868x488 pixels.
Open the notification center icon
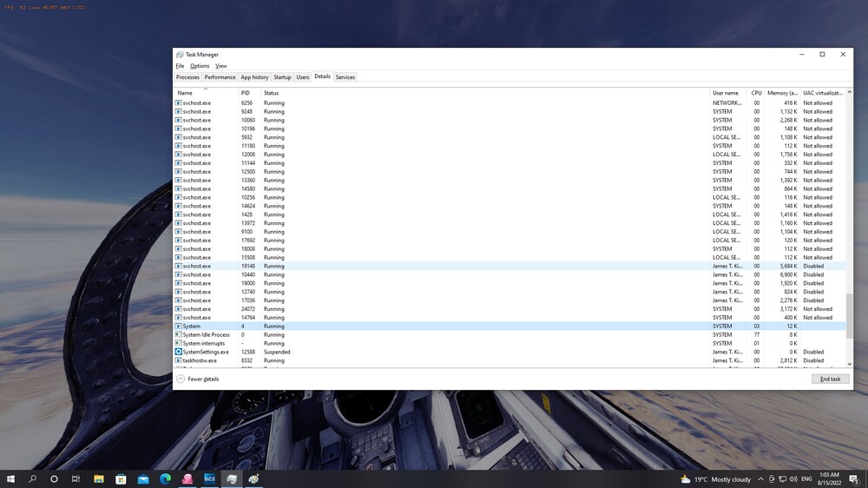853,478
